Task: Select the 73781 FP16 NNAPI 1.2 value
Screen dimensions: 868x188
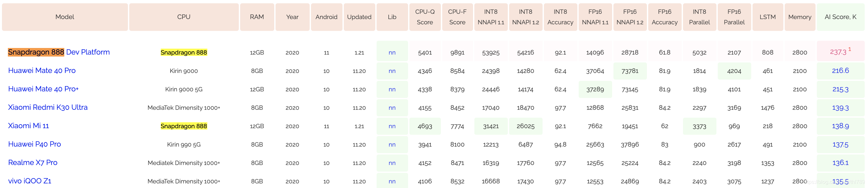Action: point(630,71)
